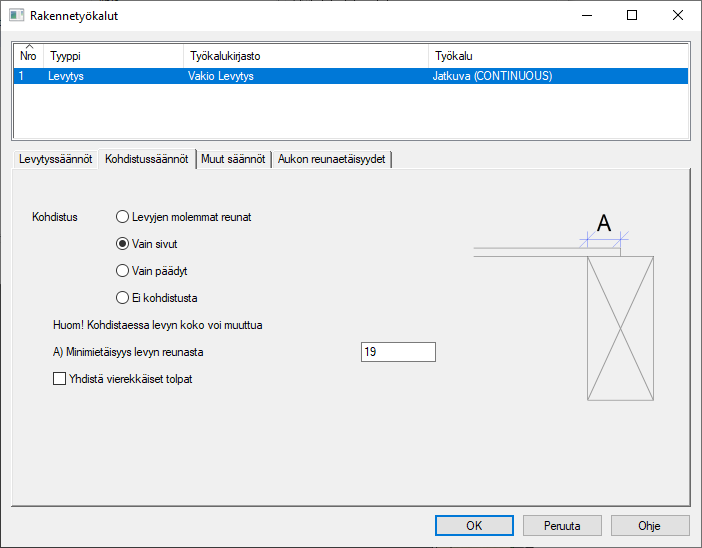Image resolution: width=702 pixels, height=548 pixels.
Task: Click the Työkalukirjasto column header
Action: 305,56
